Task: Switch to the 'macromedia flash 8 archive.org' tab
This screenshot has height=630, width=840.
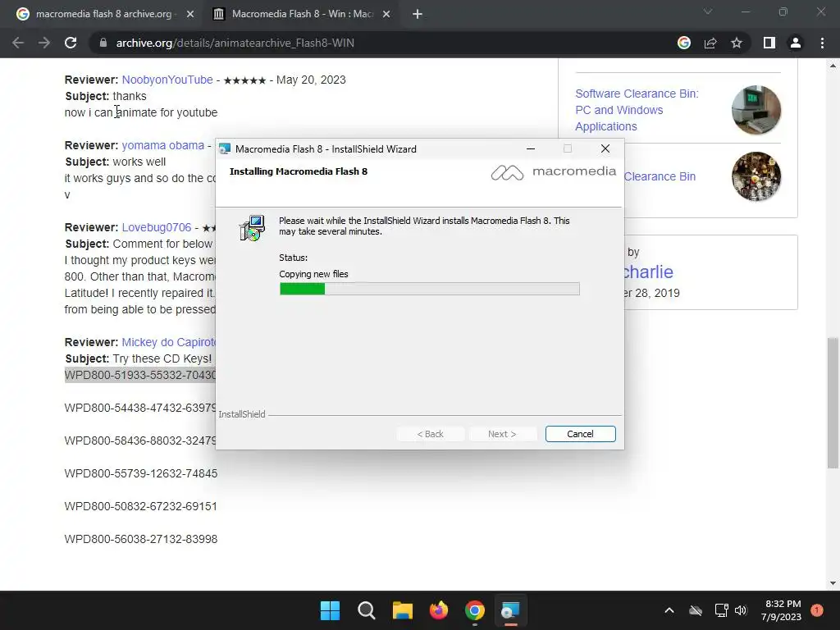Action: point(103,14)
